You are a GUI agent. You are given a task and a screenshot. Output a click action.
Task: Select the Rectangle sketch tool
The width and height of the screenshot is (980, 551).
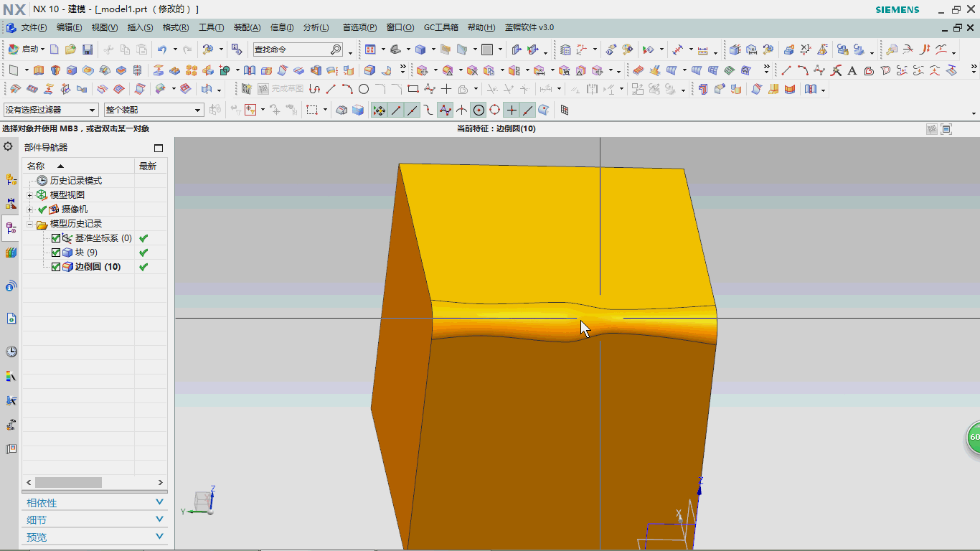click(413, 90)
